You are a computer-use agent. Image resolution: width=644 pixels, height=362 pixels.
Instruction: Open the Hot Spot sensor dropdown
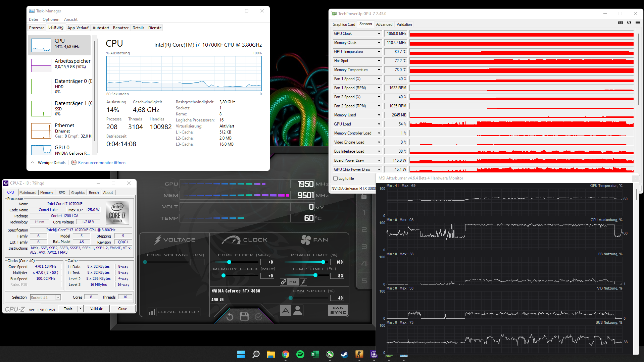click(x=379, y=61)
